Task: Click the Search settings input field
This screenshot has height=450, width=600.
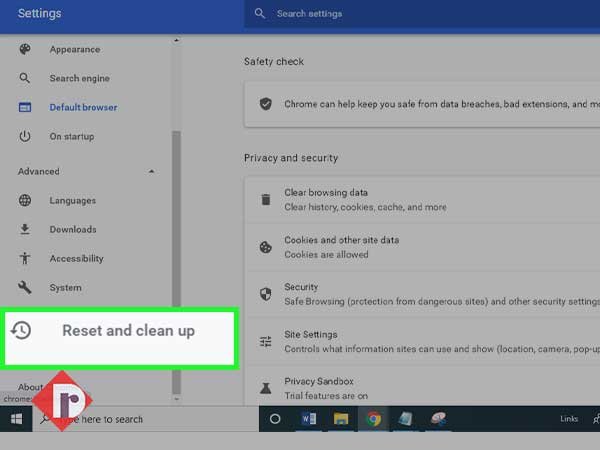Action: coord(422,14)
